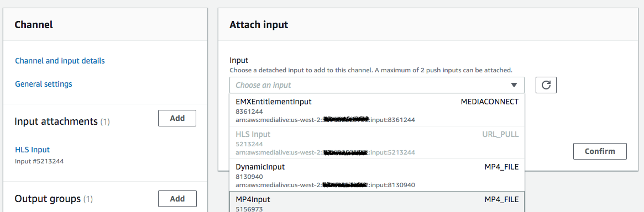Click the input ID 8361244
The image size is (644, 212).
[249, 112]
